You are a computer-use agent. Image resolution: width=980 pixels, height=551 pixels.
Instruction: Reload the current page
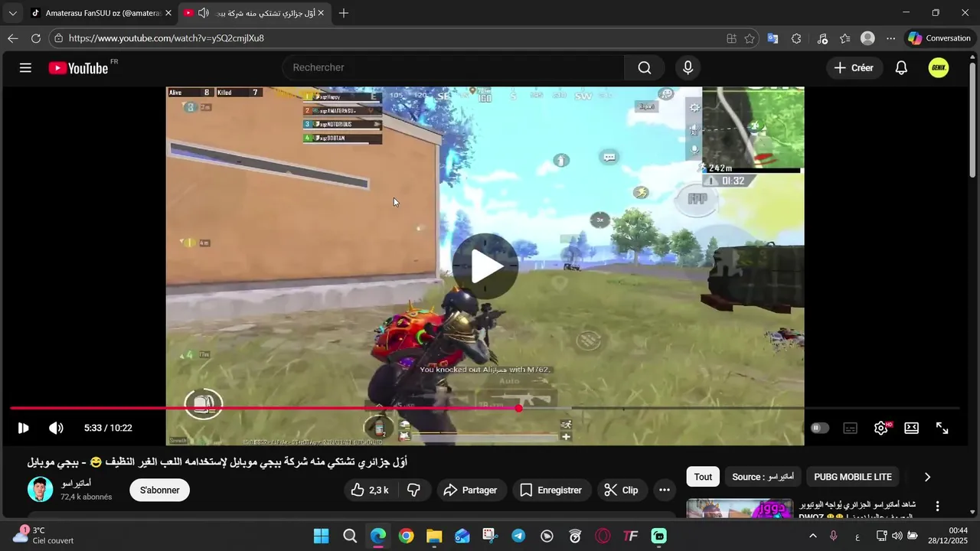[36, 38]
